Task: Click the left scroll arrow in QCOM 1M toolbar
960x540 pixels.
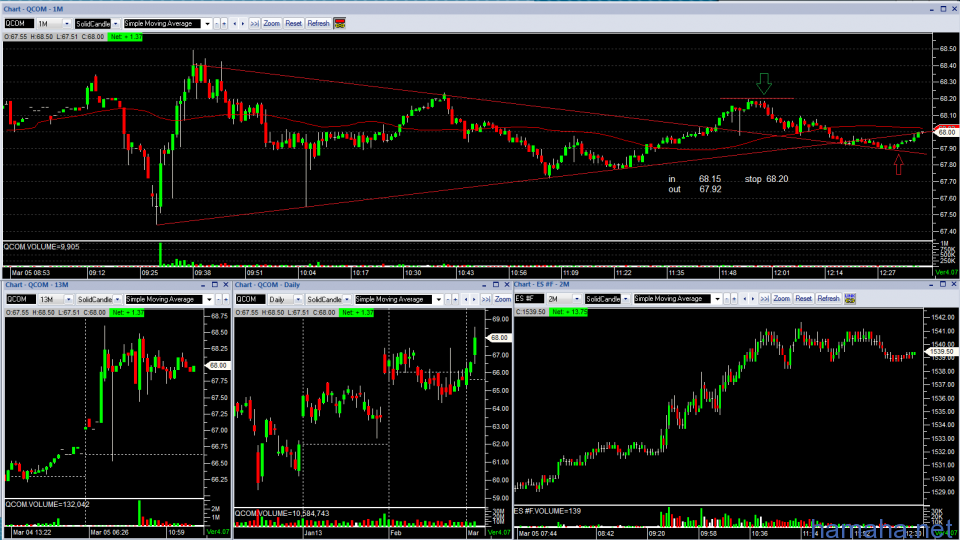Action: pos(234,23)
